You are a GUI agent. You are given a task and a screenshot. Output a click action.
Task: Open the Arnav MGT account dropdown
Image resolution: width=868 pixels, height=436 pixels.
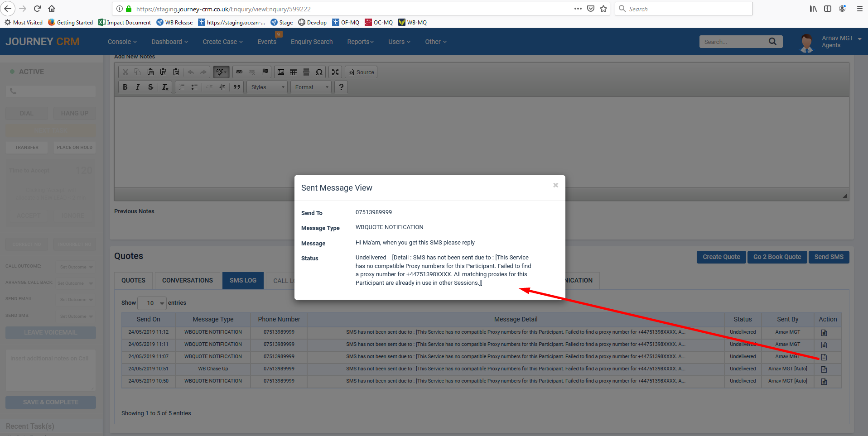pos(841,41)
